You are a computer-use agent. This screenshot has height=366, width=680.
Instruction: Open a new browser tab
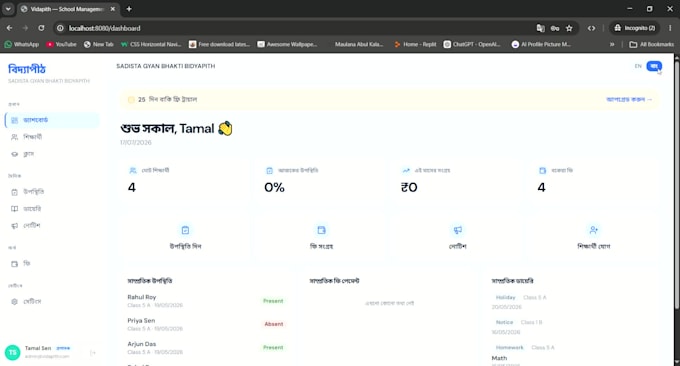[x=129, y=9]
